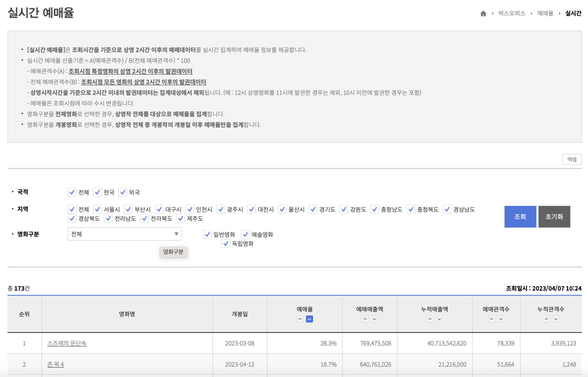Sort 누적매출액 column descending
The image size is (588, 377).
439,319
